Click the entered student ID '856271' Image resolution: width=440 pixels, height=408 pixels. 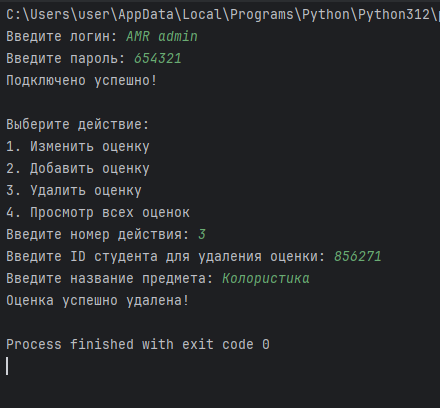click(358, 256)
